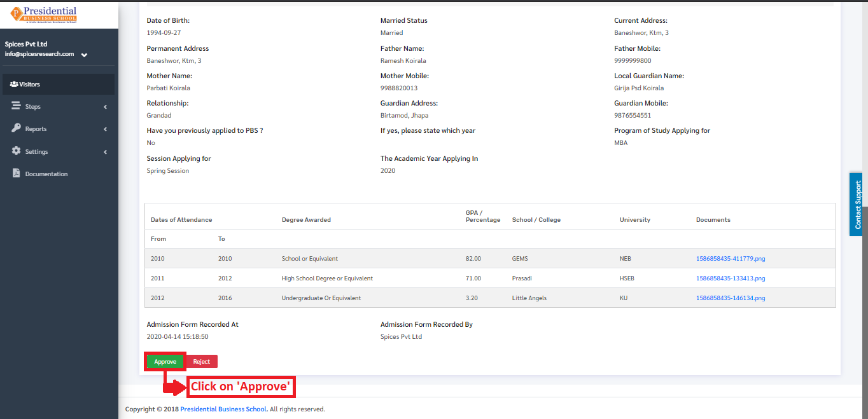Click the academic year value 2020

[x=388, y=171]
